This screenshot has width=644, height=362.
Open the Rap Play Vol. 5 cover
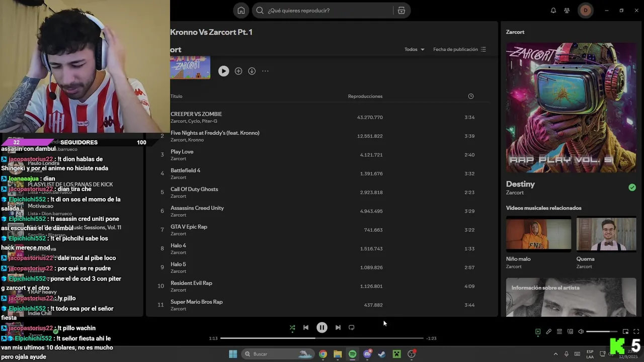(x=571, y=108)
